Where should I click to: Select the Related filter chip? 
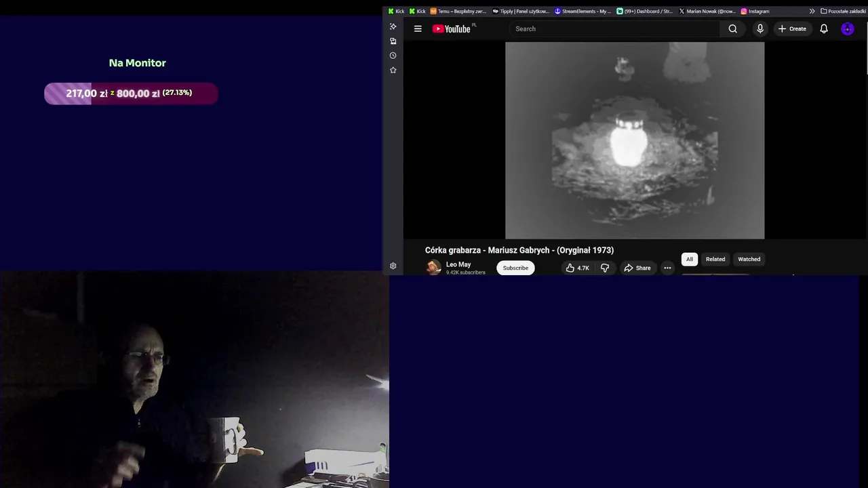point(715,259)
